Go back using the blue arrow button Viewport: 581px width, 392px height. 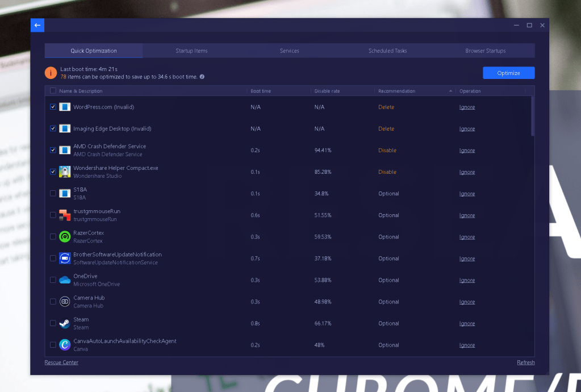coord(37,25)
